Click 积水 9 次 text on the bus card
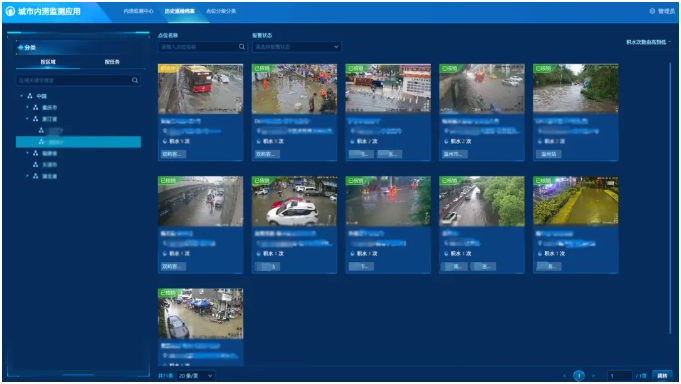Viewport: 681px width, 384px height. click(179, 142)
